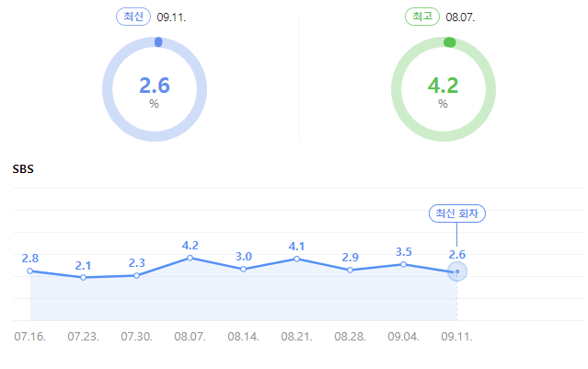Image resolution: width=588 pixels, height=369 pixels.
Task: Click the 최고 badge next to 08.07.
Action: [421, 17]
